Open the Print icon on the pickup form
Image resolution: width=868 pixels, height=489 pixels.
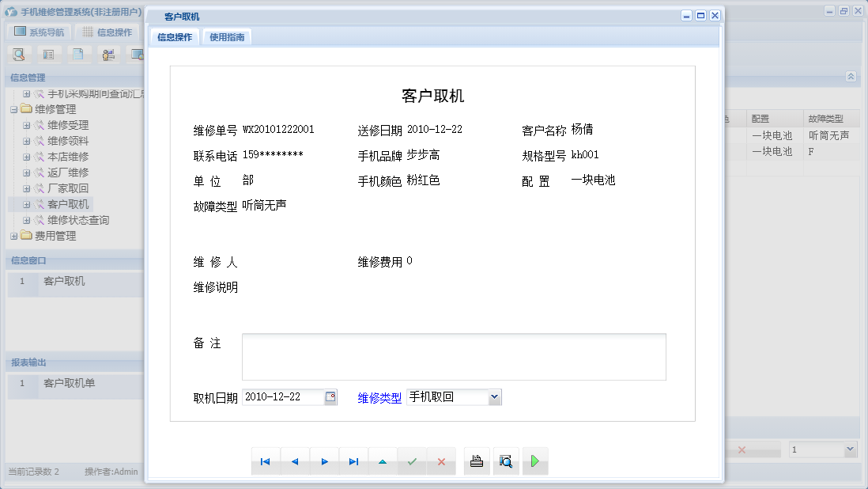tap(477, 461)
